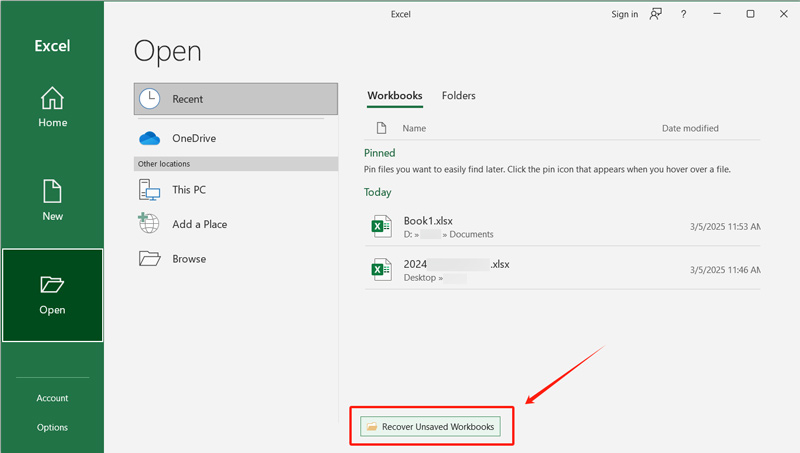Open the Account page

click(x=52, y=398)
